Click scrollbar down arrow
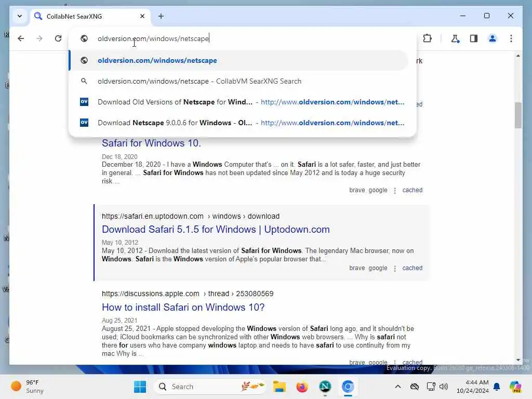 (x=518, y=360)
